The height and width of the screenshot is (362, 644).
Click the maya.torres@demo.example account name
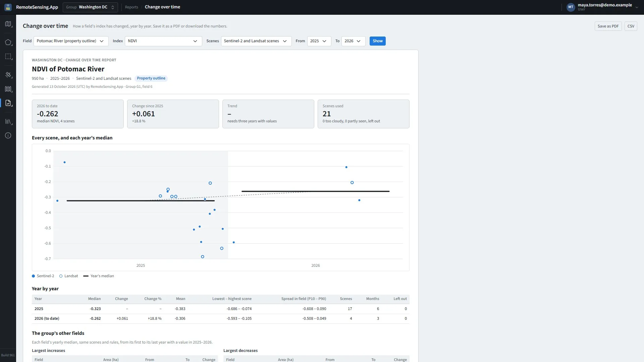(x=605, y=5)
